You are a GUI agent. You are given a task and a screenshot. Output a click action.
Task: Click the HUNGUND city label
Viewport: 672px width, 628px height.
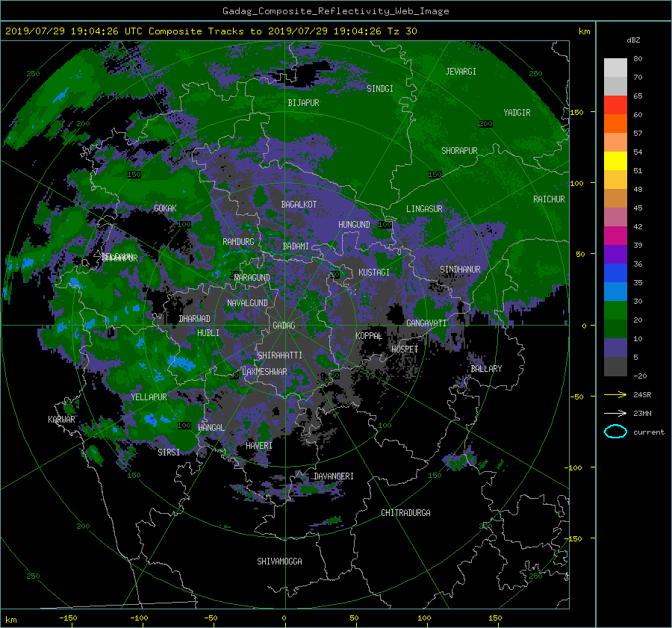coord(354,225)
